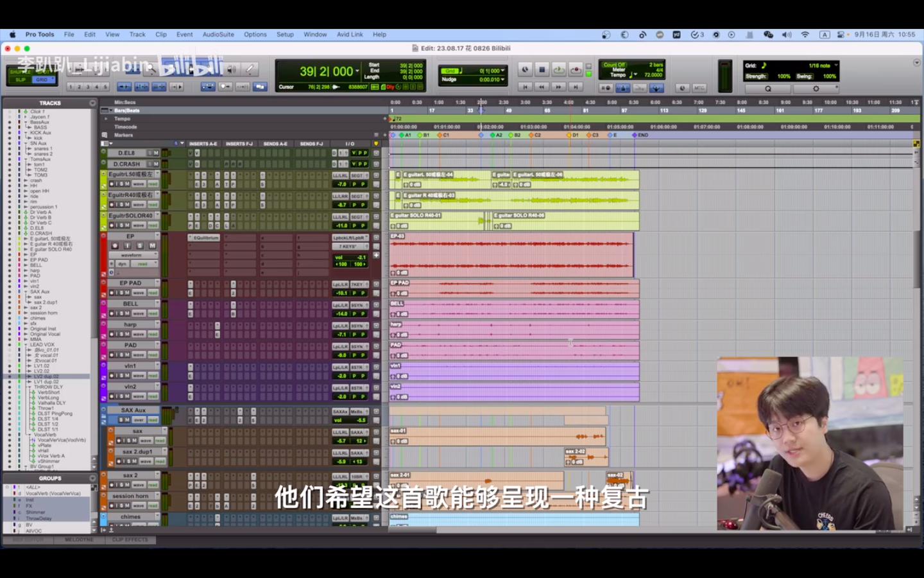Click the Stop transport button
Image resolution: width=924 pixels, height=578 pixels.
click(x=542, y=69)
